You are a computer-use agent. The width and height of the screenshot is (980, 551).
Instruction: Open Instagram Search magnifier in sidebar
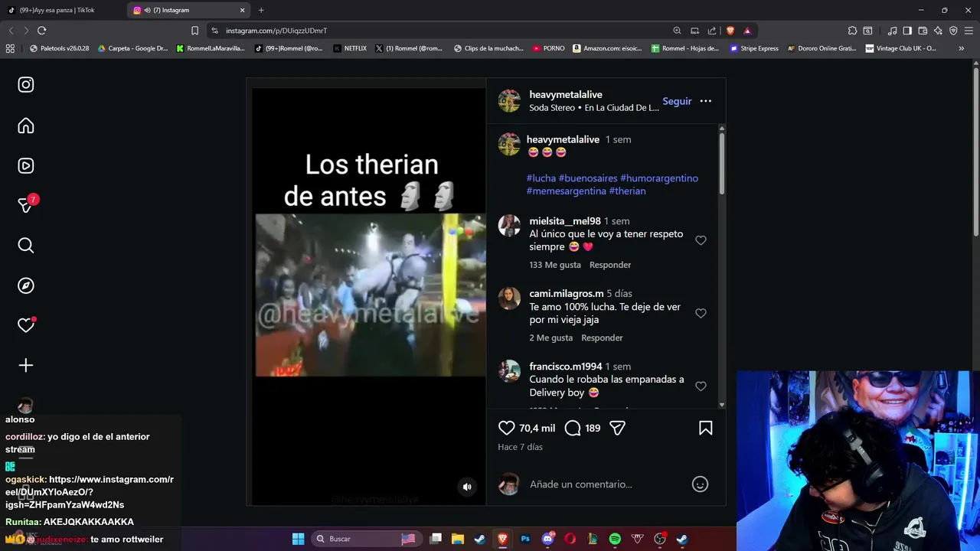point(26,246)
